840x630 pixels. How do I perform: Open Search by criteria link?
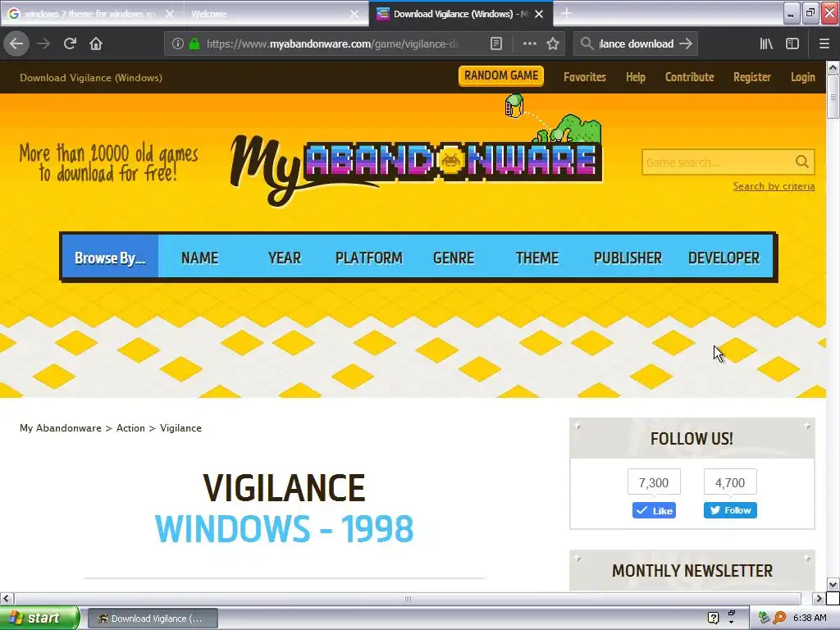click(x=774, y=186)
